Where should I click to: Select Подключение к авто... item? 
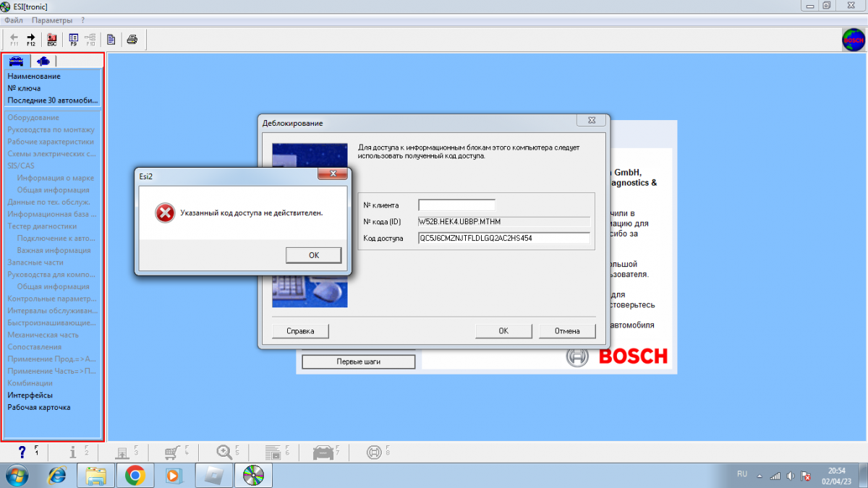tap(56, 238)
